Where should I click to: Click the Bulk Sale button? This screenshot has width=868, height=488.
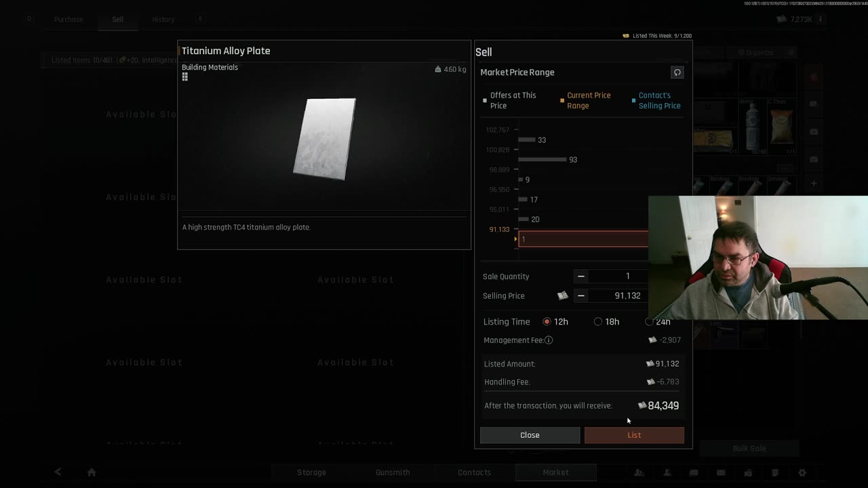749,448
